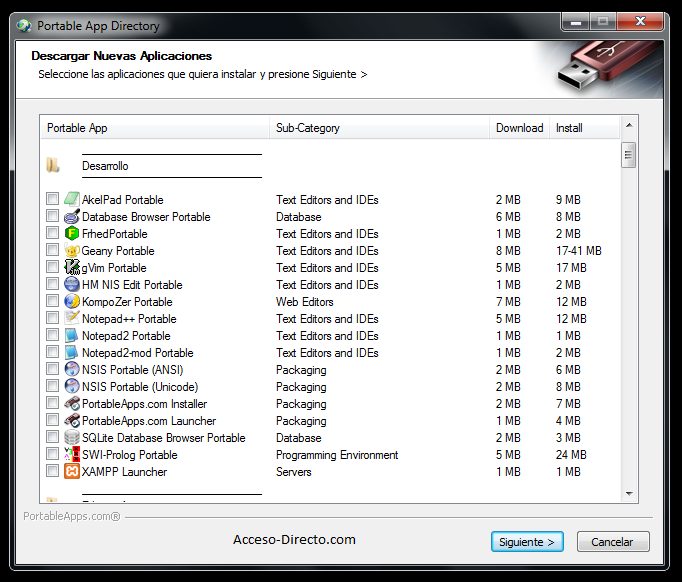Click the gVim Portable icon
Viewport: 682px width, 582px height.
72,267
